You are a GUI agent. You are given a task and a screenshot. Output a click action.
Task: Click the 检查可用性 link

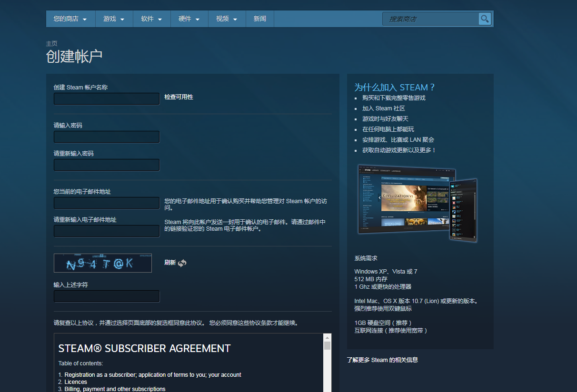179,97
